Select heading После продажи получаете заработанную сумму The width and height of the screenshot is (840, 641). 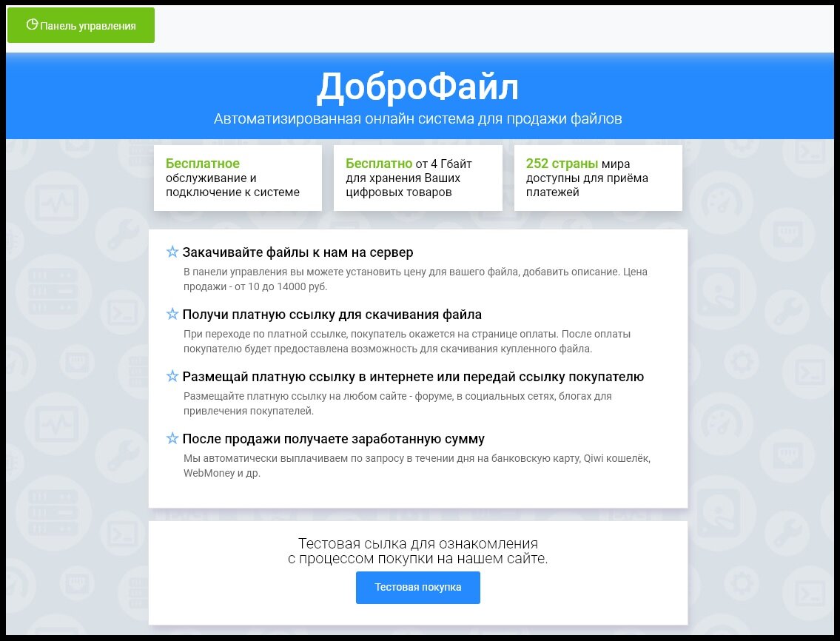pyautogui.click(x=333, y=439)
